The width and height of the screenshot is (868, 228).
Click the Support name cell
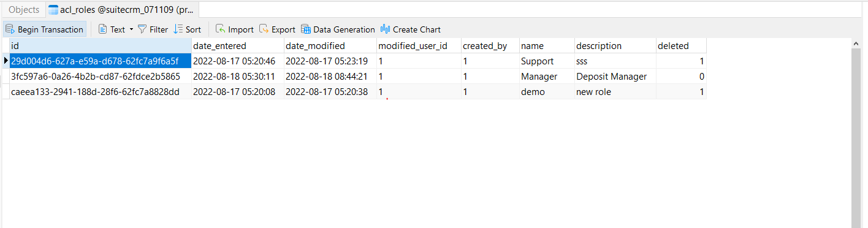point(547,61)
